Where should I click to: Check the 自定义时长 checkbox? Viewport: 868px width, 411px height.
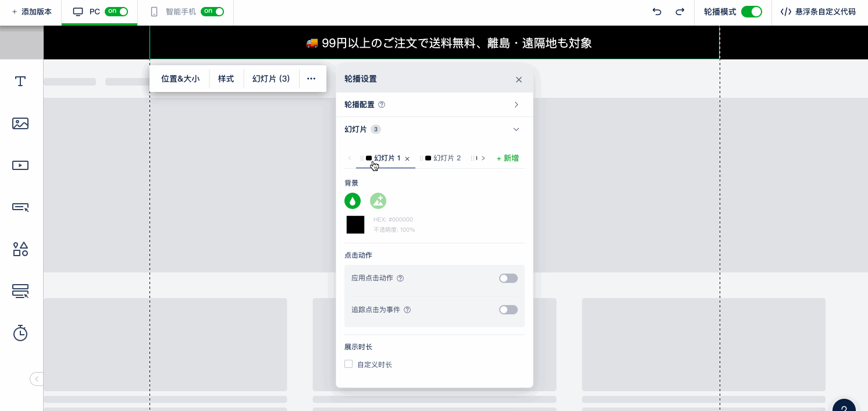pyautogui.click(x=348, y=364)
